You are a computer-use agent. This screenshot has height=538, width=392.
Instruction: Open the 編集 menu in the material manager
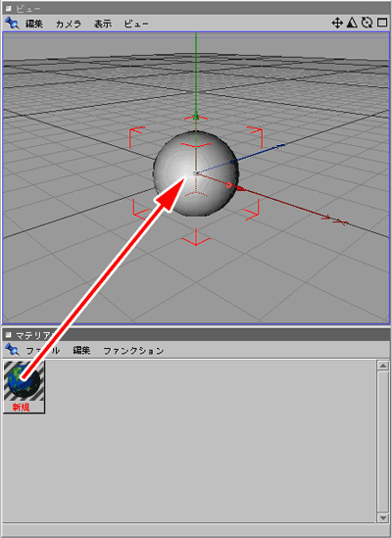coord(81,350)
